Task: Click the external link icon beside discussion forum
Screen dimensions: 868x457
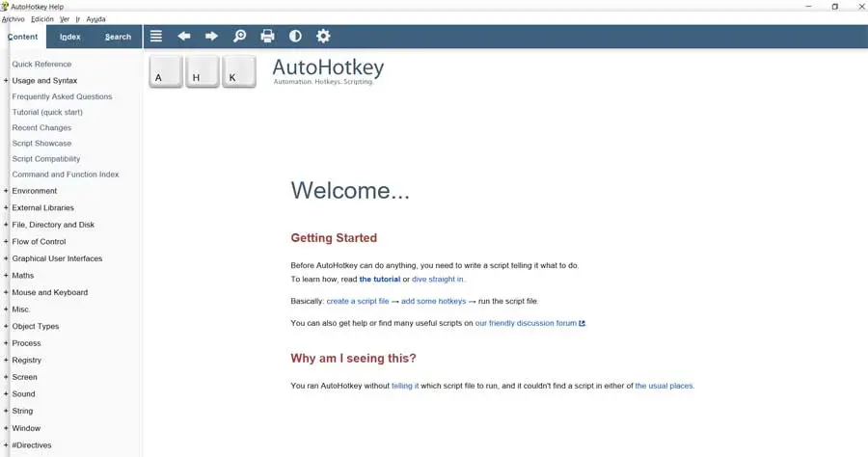Action: (x=582, y=324)
